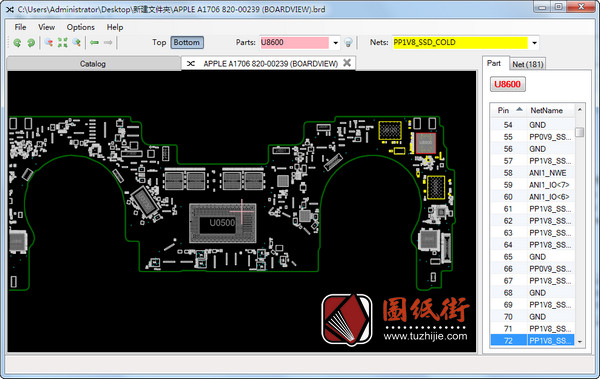Image resolution: width=600 pixels, height=379 pixels.
Task: Click the app icon in the title bar
Action: coord(10,9)
